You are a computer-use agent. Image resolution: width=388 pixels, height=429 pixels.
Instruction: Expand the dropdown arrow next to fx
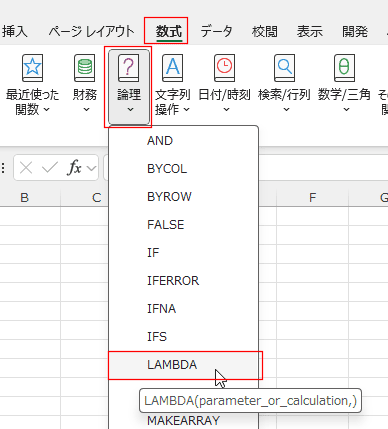click(91, 168)
